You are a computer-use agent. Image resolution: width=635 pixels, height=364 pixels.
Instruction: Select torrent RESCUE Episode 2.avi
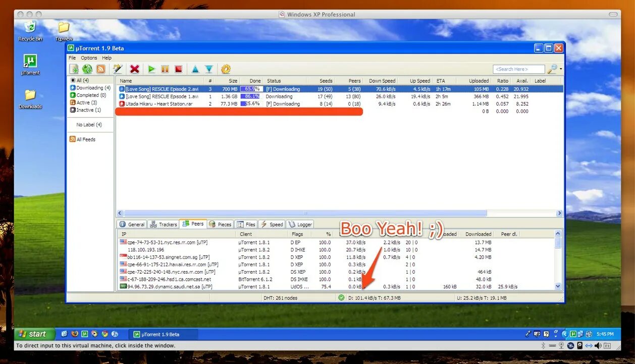point(340,89)
